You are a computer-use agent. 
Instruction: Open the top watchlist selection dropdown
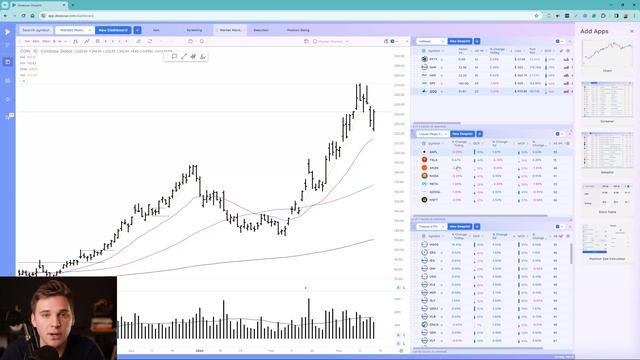point(431,41)
